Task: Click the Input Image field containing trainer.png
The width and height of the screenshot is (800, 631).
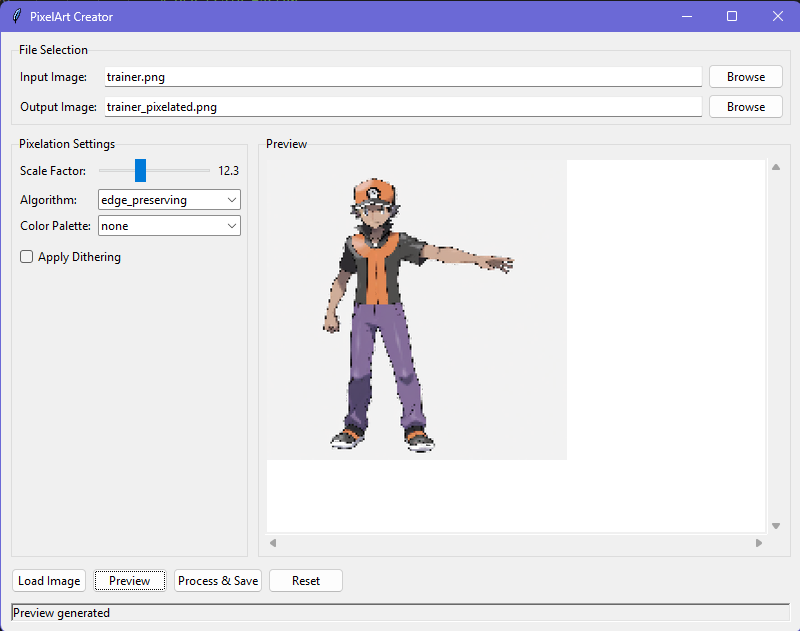Action: point(403,77)
